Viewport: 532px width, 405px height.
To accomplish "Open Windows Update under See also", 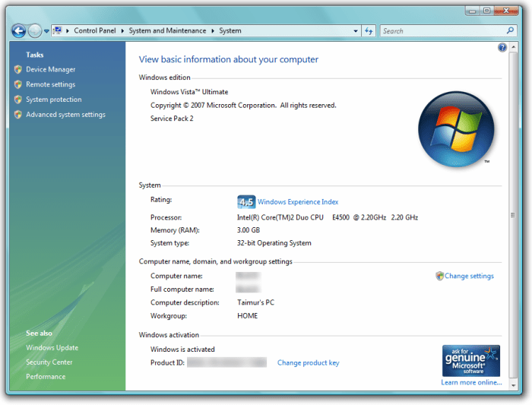I will [x=52, y=348].
